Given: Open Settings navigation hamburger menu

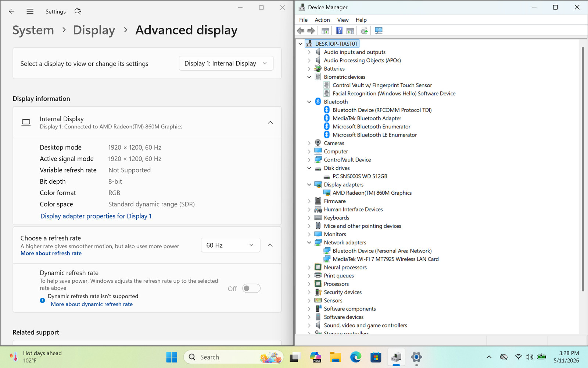Looking at the screenshot, I should 30,11.
